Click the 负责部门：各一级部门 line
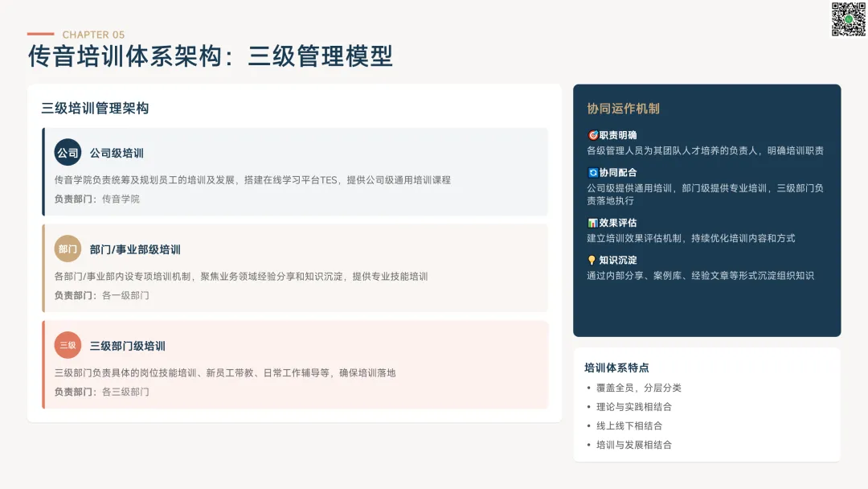Viewport: 868px width, 489px height. tap(102, 295)
